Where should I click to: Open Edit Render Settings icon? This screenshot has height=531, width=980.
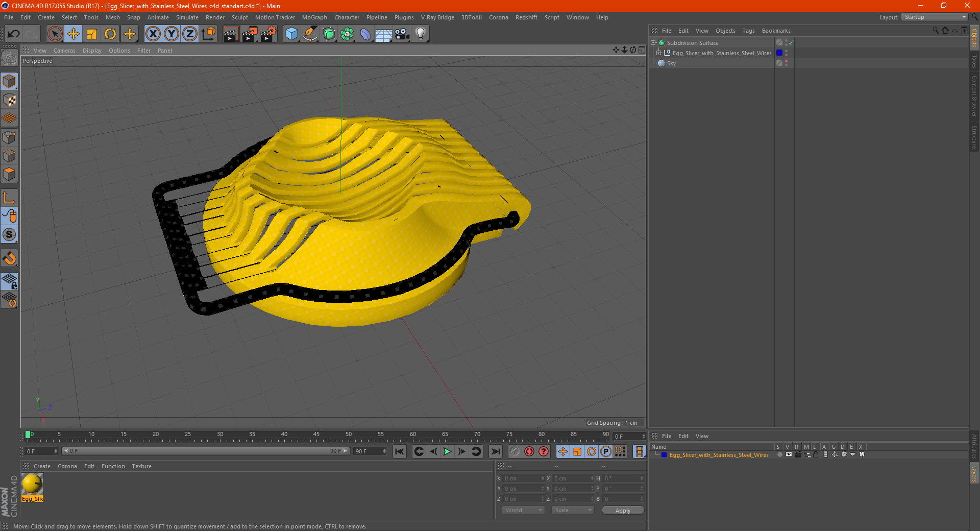tap(268, 34)
